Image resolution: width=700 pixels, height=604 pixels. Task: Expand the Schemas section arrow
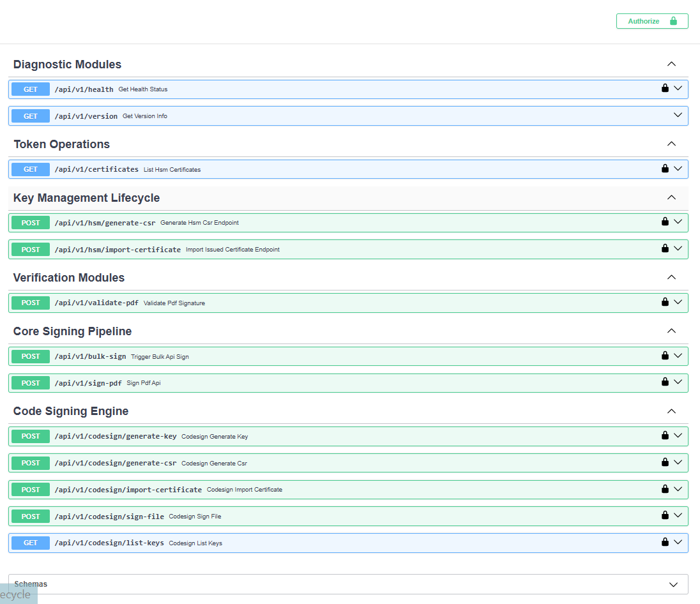674,585
